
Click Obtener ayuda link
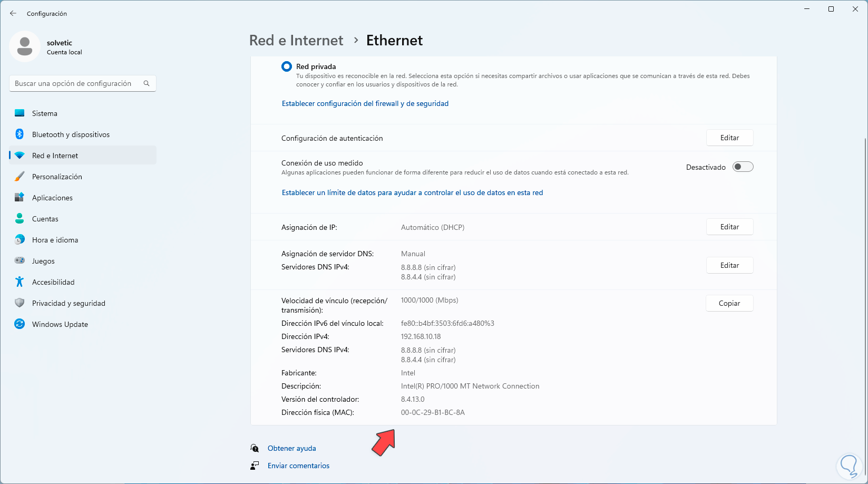[x=291, y=448]
